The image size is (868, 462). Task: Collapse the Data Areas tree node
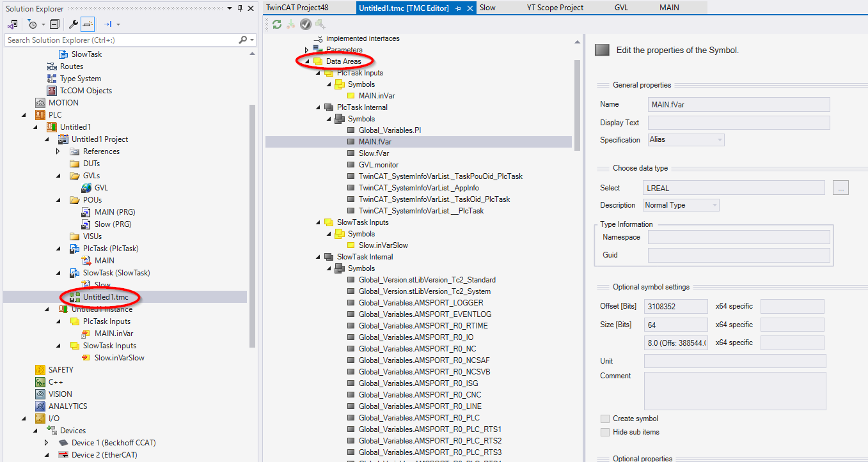(x=307, y=61)
